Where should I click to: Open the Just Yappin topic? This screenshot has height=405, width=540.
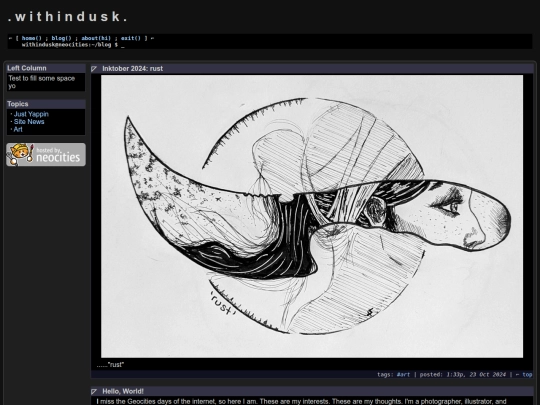click(x=31, y=114)
